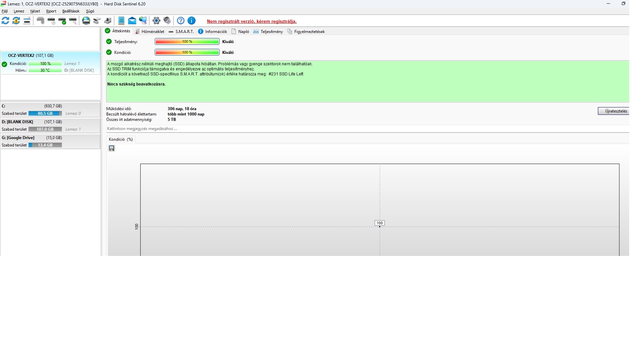The image size is (644, 362).
Task: Click the Újratesztelés button
Action: 613,111
